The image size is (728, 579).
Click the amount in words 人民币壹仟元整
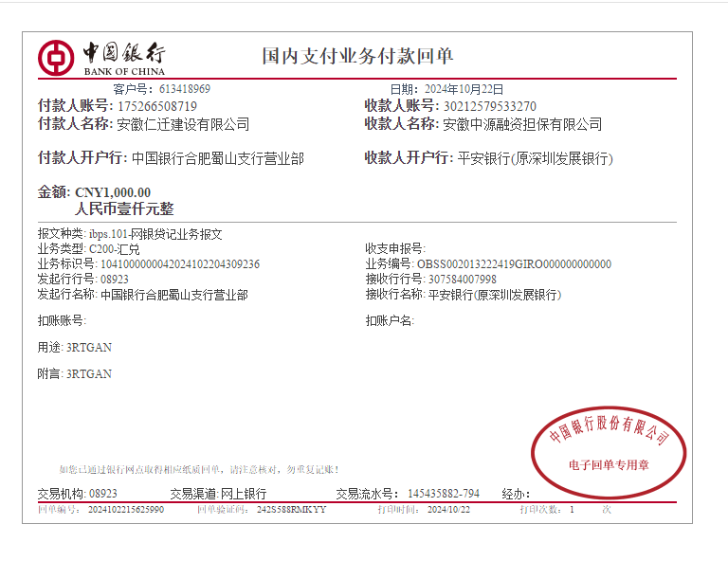(x=124, y=209)
